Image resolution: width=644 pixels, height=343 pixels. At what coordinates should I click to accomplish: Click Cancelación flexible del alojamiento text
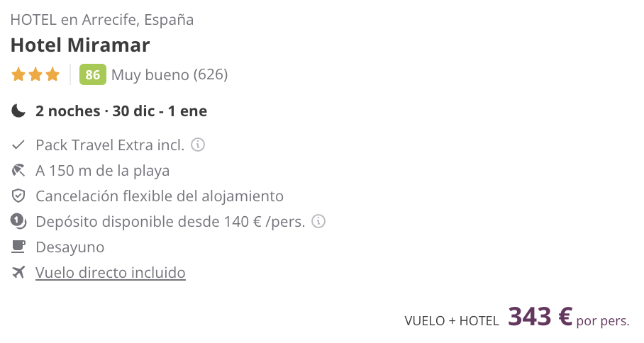(x=160, y=196)
